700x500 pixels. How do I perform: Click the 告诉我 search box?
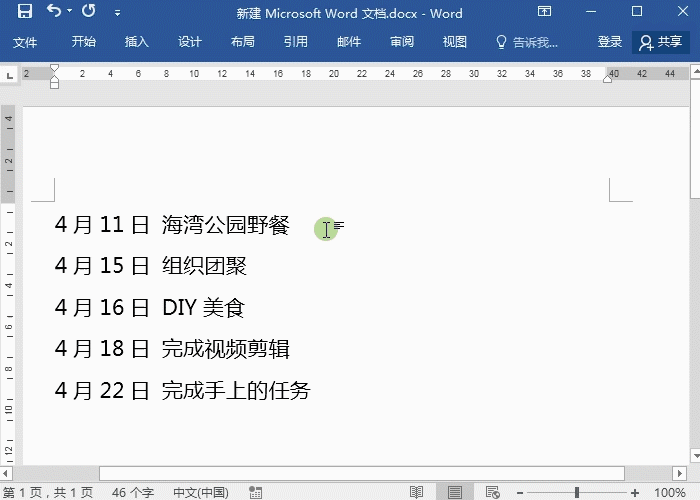tap(527, 42)
